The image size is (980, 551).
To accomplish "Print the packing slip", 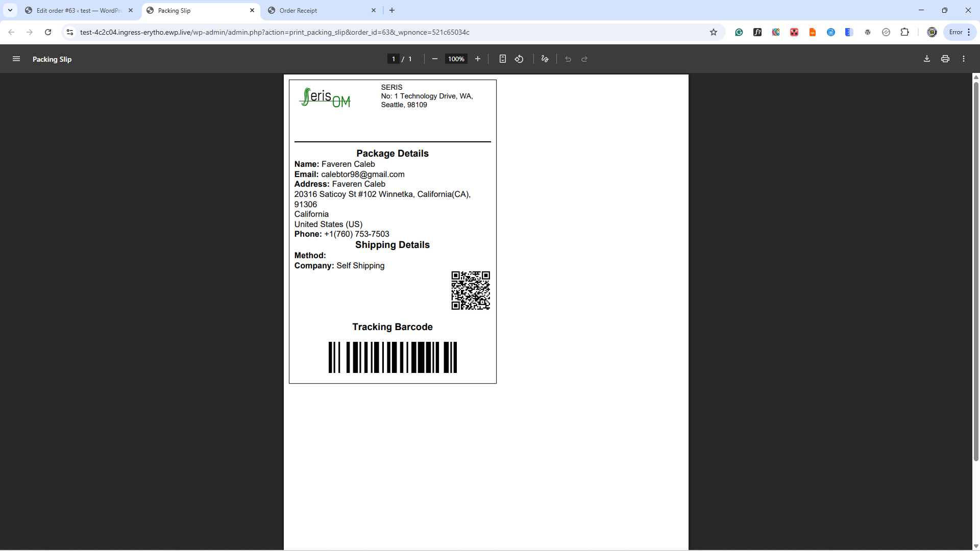I will coord(945,59).
